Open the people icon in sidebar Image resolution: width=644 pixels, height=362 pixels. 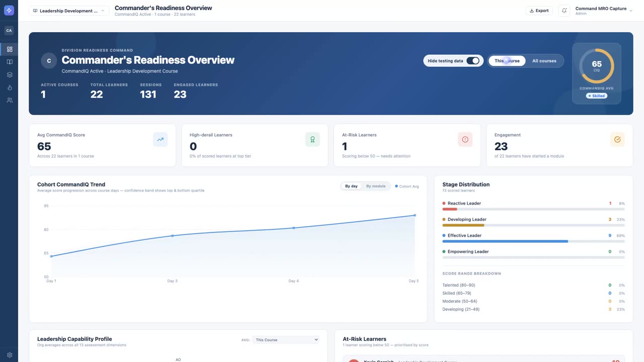point(9,101)
